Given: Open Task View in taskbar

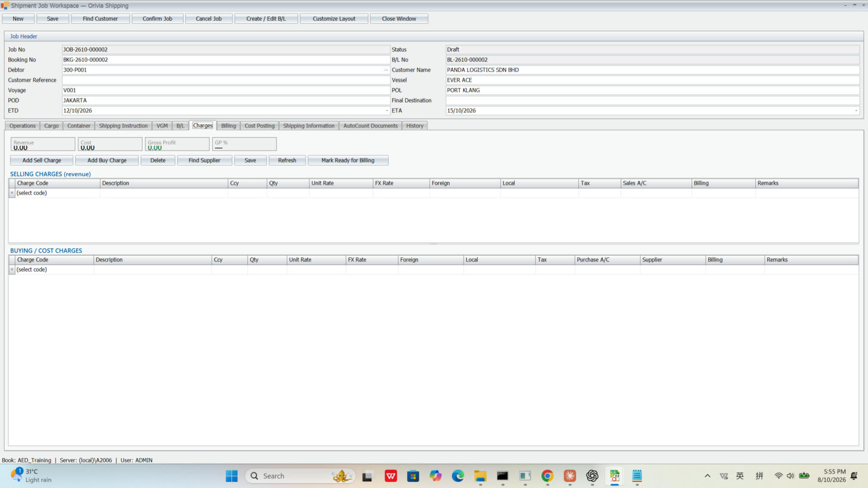Looking at the screenshot, I should [x=367, y=475].
